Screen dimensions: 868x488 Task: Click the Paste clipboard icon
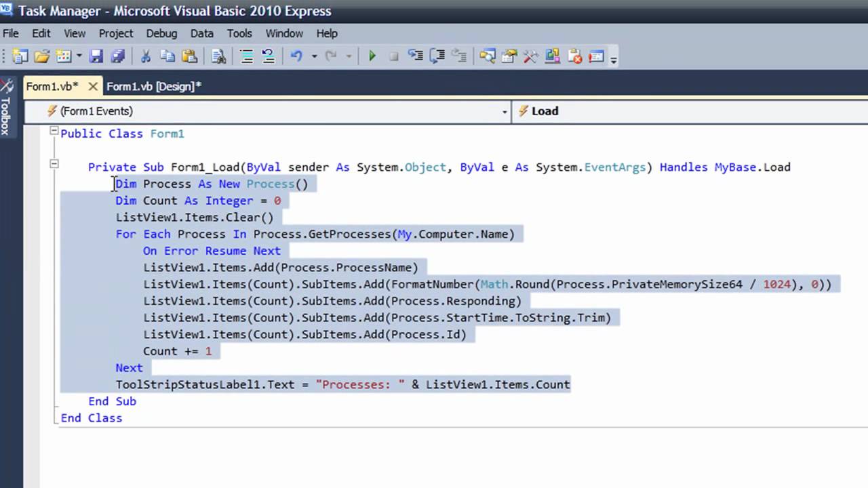click(x=190, y=57)
